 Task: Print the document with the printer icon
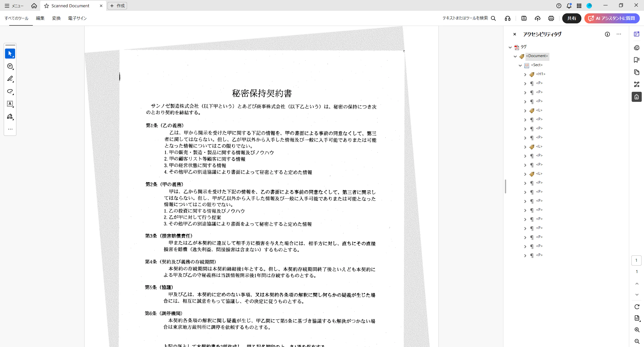(551, 18)
